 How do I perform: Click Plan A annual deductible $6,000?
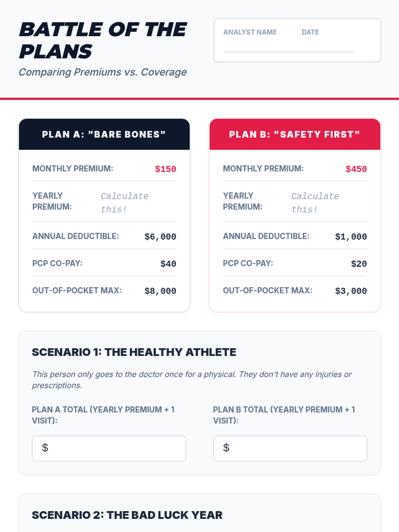click(x=160, y=237)
